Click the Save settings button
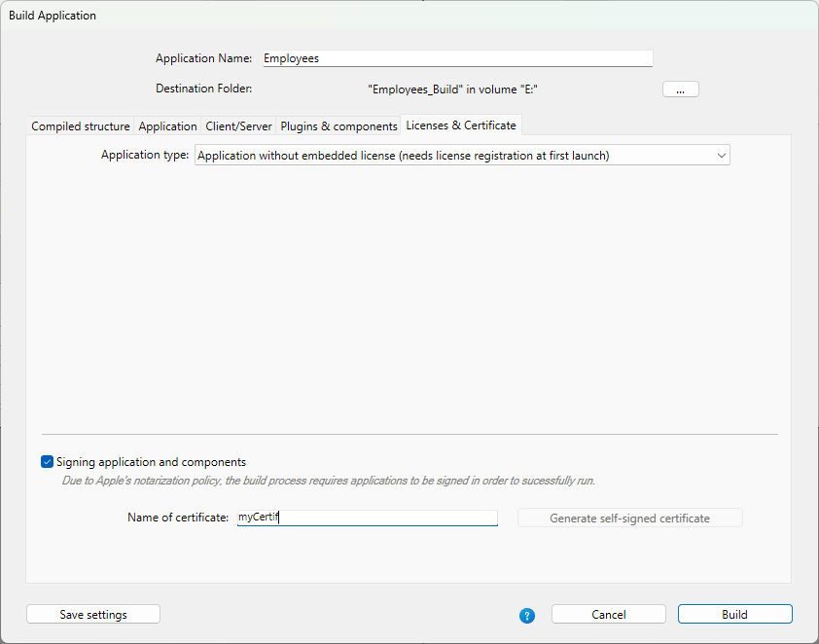This screenshot has width=819, height=644. tap(93, 614)
